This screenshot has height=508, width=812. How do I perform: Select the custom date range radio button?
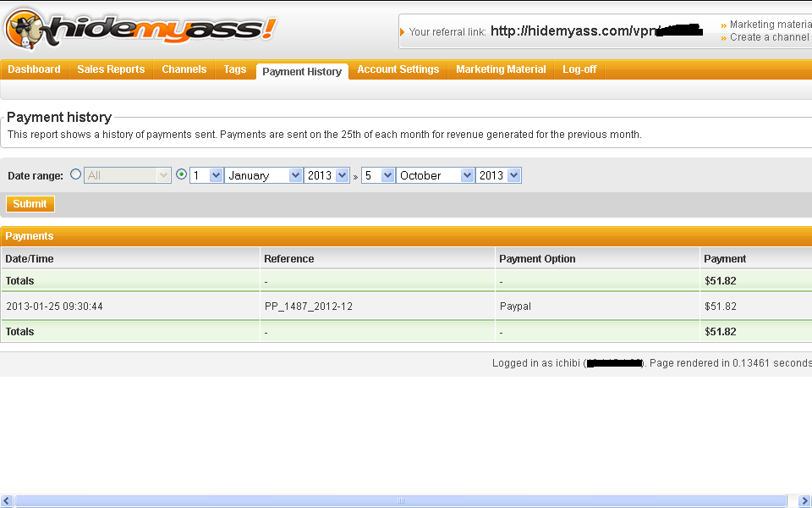point(183,174)
